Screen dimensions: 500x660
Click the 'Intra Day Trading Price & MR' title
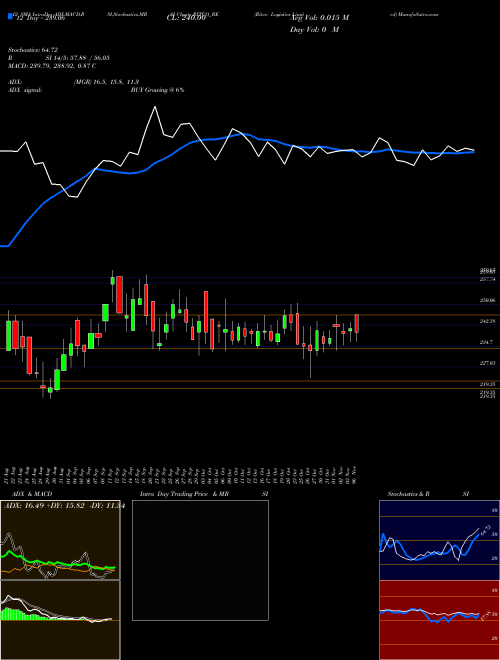[185, 494]
